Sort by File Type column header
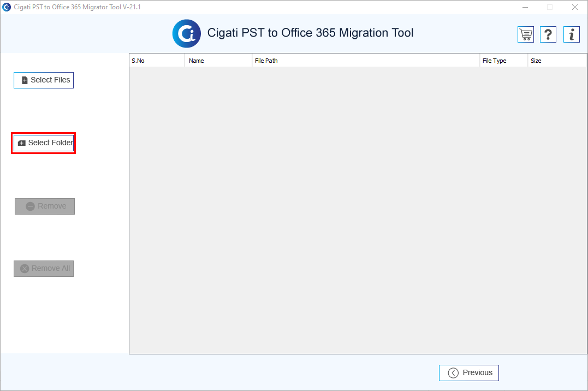Viewport: 588px width, 391px height. click(503, 61)
